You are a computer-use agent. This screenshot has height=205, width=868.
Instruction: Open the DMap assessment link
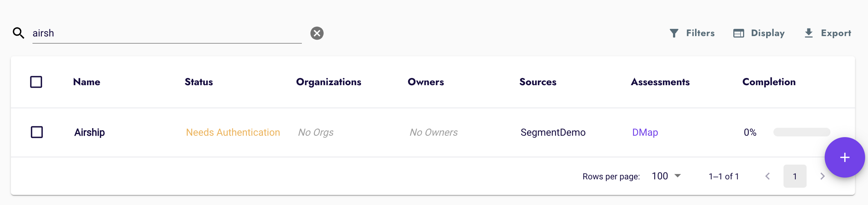pos(645,132)
